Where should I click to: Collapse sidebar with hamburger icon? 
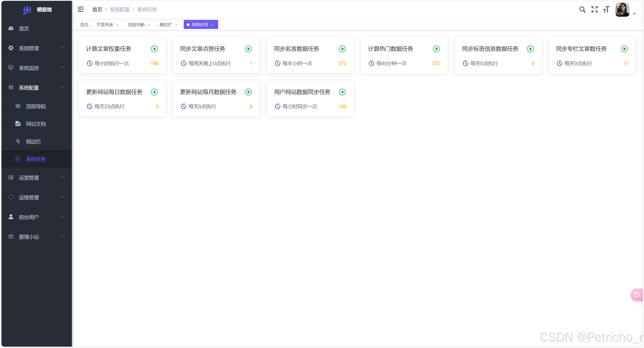(80, 9)
